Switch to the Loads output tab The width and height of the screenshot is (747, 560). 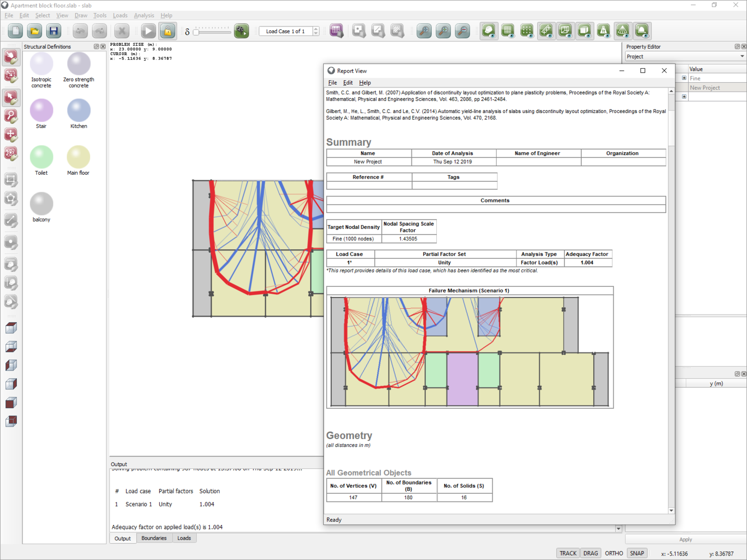click(x=184, y=538)
